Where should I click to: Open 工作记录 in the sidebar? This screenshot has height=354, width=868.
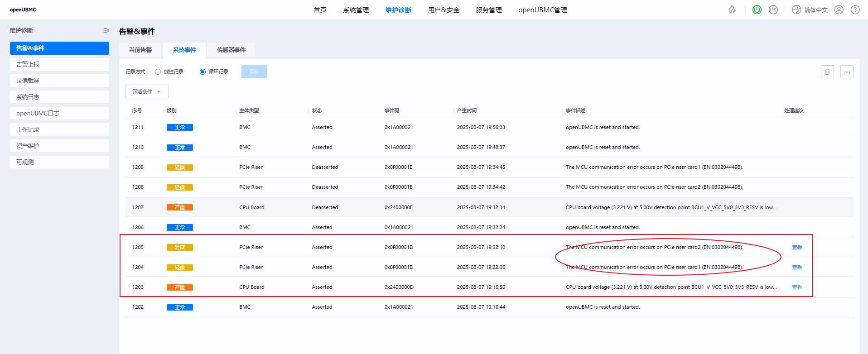(59, 129)
